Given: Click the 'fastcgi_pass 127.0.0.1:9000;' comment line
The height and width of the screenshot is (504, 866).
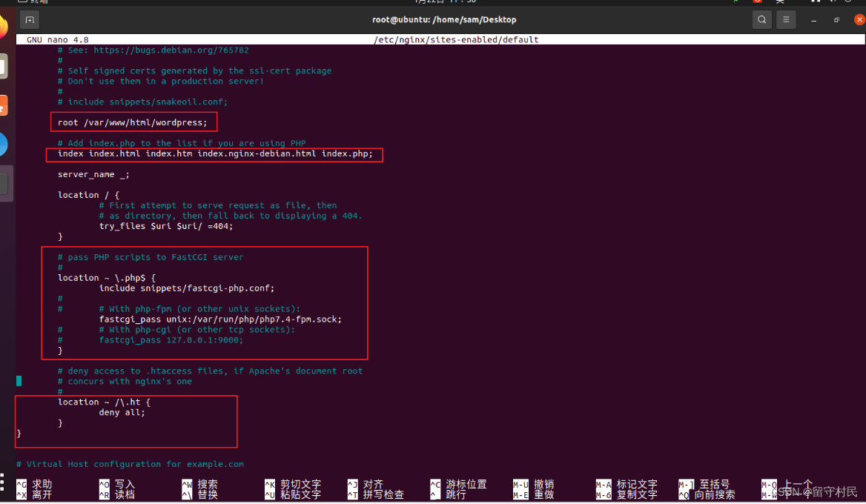Looking at the screenshot, I should (x=171, y=340).
